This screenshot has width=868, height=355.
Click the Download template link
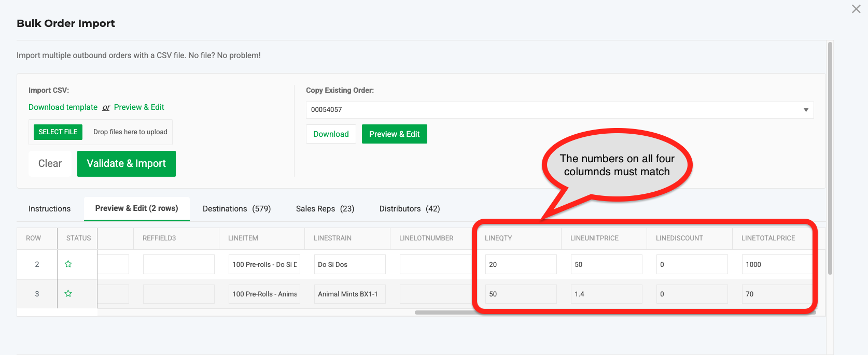(63, 107)
